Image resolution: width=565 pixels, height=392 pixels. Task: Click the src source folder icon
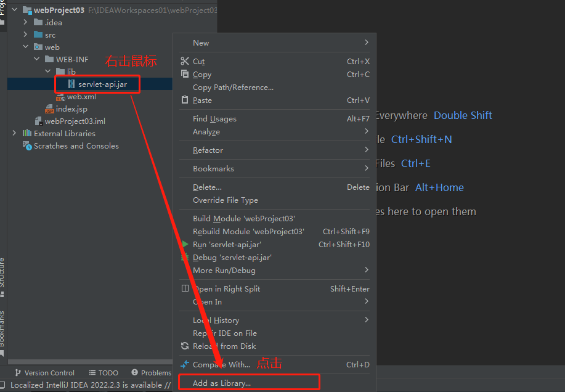[38, 35]
